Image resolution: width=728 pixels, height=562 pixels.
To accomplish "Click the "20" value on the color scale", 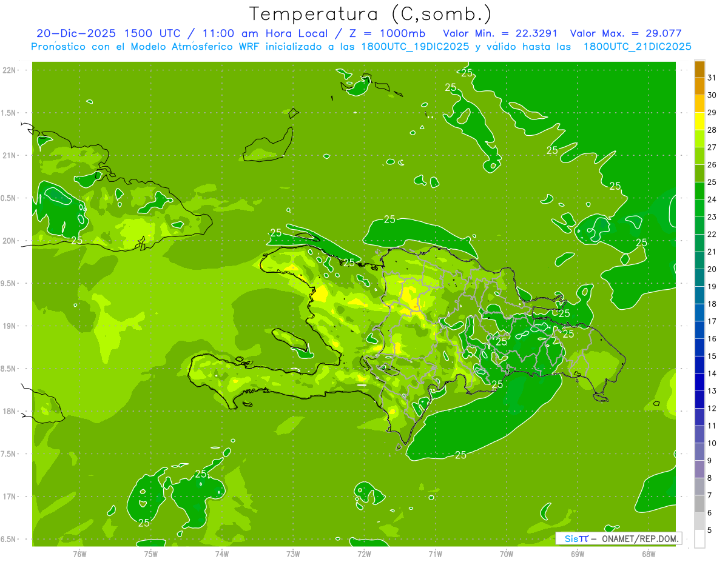I will click(712, 269).
